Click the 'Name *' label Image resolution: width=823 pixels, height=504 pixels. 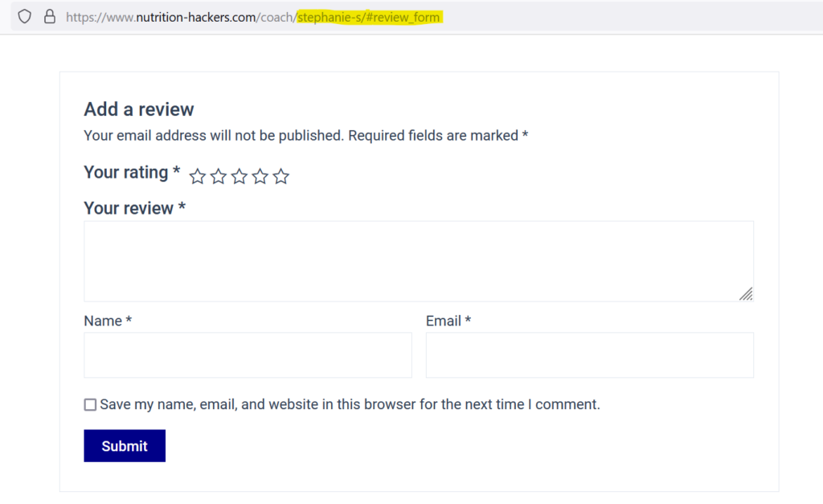point(109,321)
